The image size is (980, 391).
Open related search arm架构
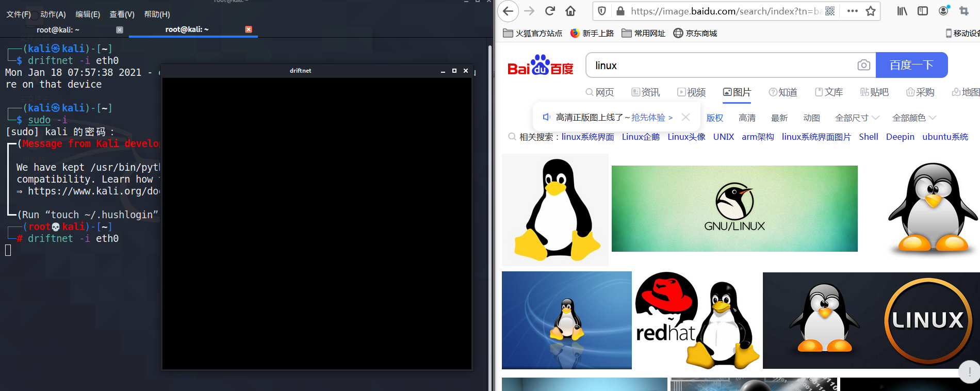[x=758, y=137]
